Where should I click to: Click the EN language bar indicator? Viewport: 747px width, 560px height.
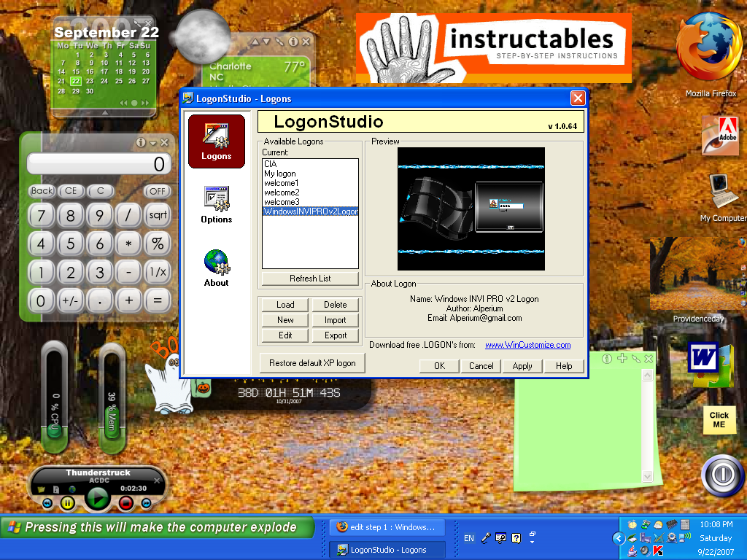pos(469,538)
